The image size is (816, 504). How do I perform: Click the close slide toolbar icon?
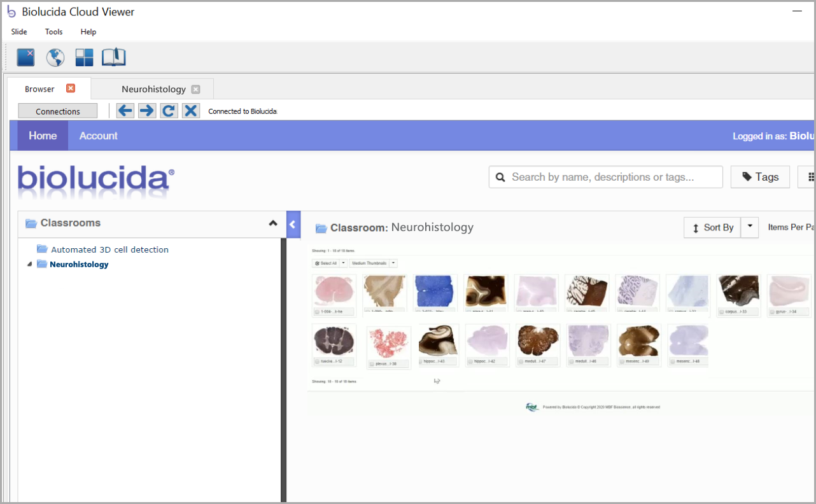(25, 57)
